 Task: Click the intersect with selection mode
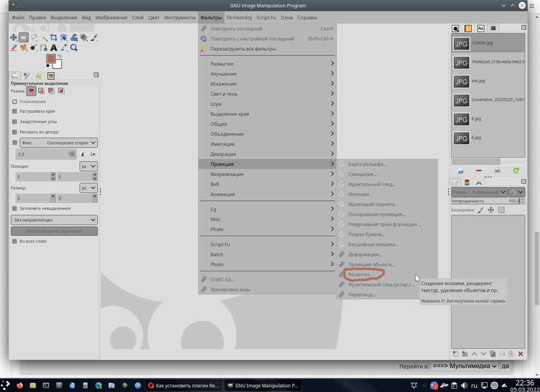61,91
